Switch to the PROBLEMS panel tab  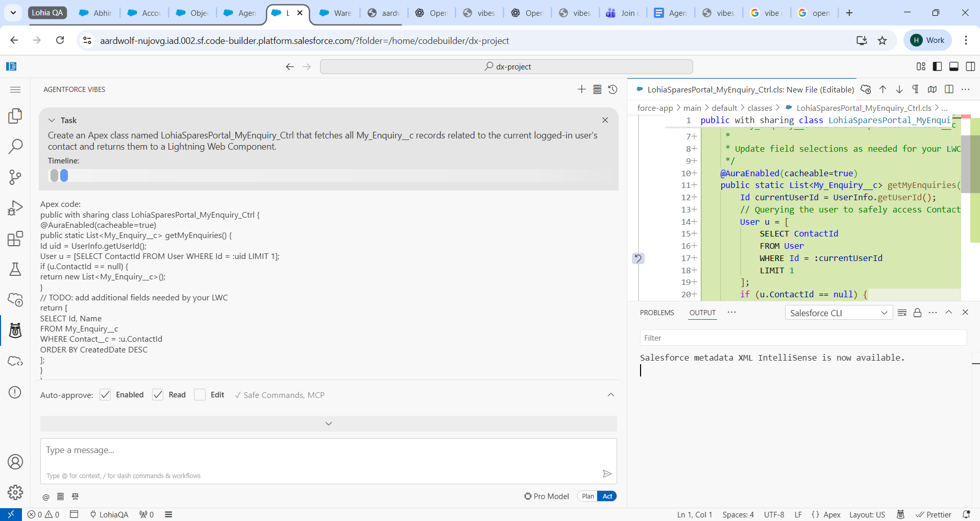coord(657,313)
